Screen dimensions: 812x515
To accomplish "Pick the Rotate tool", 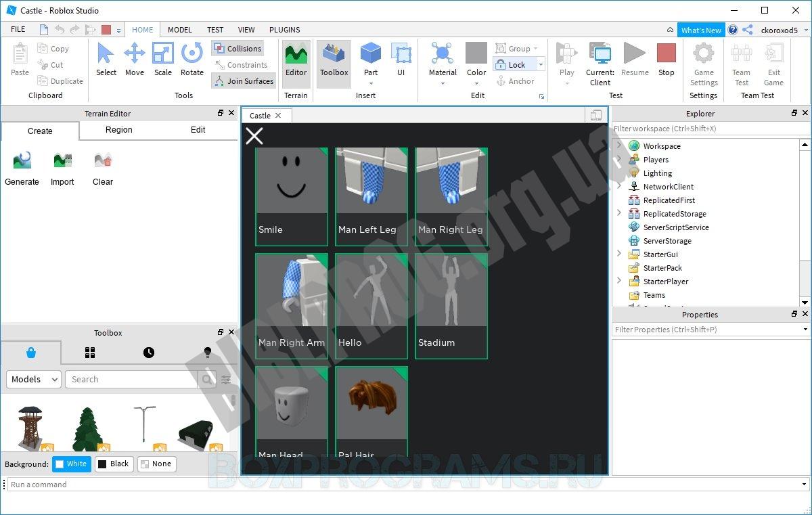I will click(x=191, y=59).
